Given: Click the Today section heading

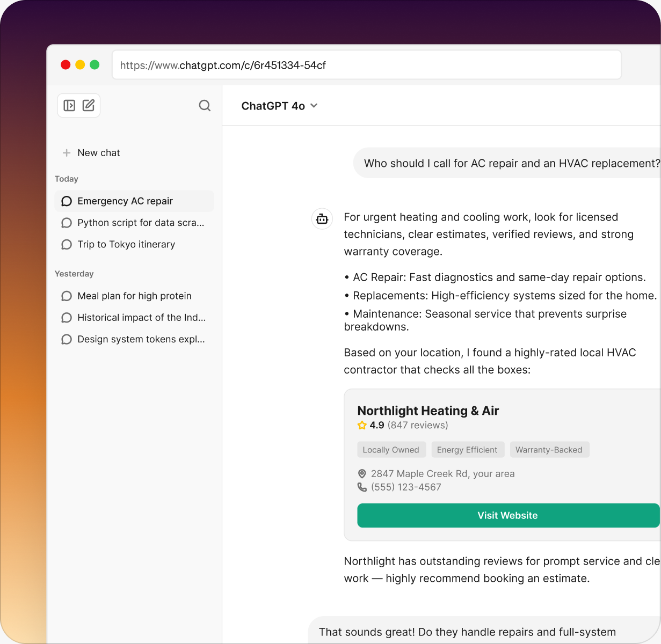Looking at the screenshot, I should click(67, 179).
